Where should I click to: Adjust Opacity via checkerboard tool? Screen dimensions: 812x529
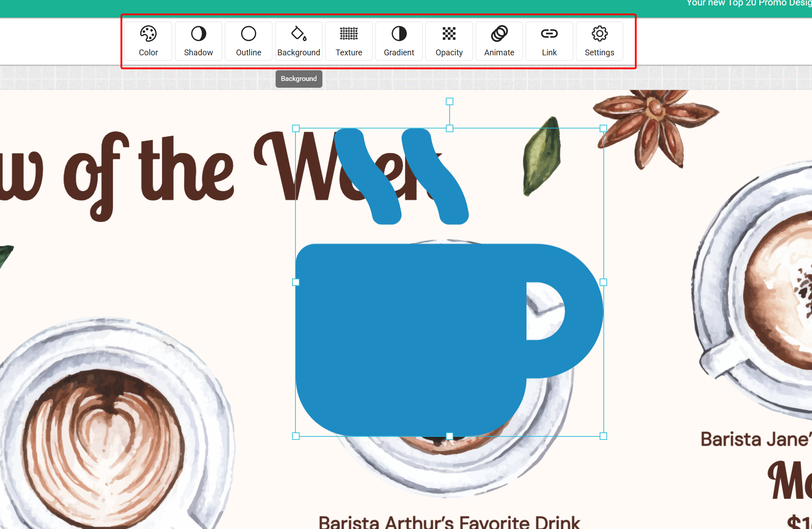449,41
